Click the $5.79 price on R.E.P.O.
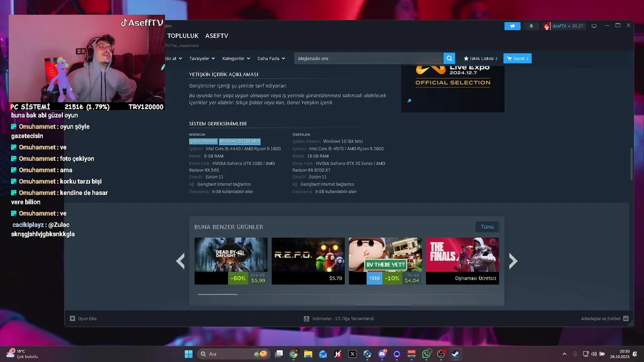 point(336,278)
